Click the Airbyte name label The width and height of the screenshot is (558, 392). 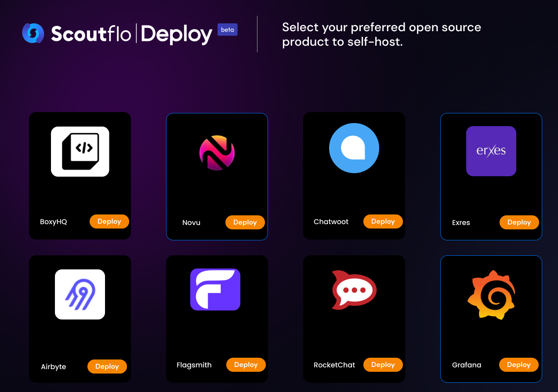pos(54,367)
